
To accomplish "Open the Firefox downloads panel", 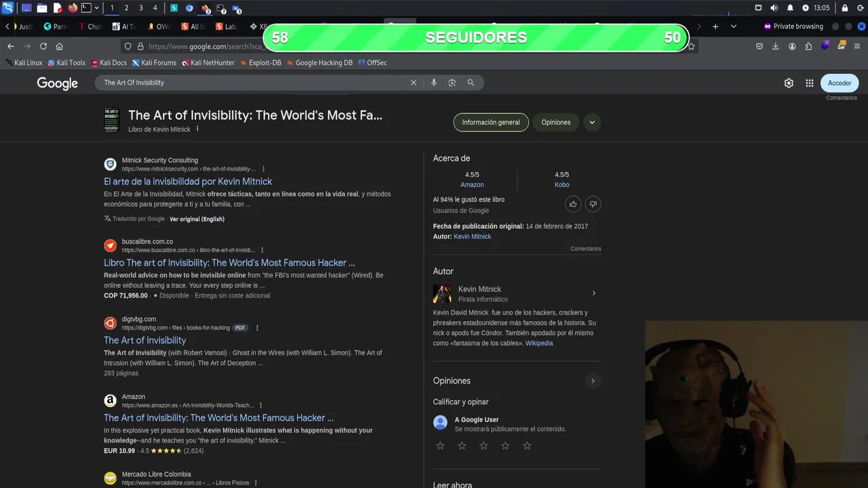I will click(776, 46).
